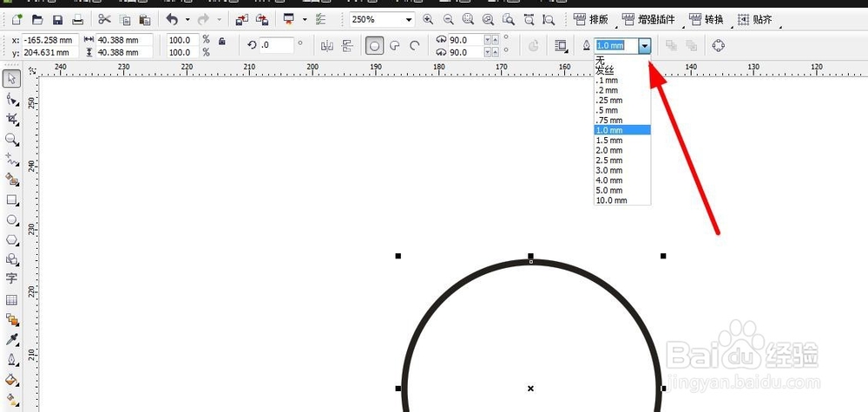Undo the last action
Screen dimensions: 868x412
tap(172, 20)
